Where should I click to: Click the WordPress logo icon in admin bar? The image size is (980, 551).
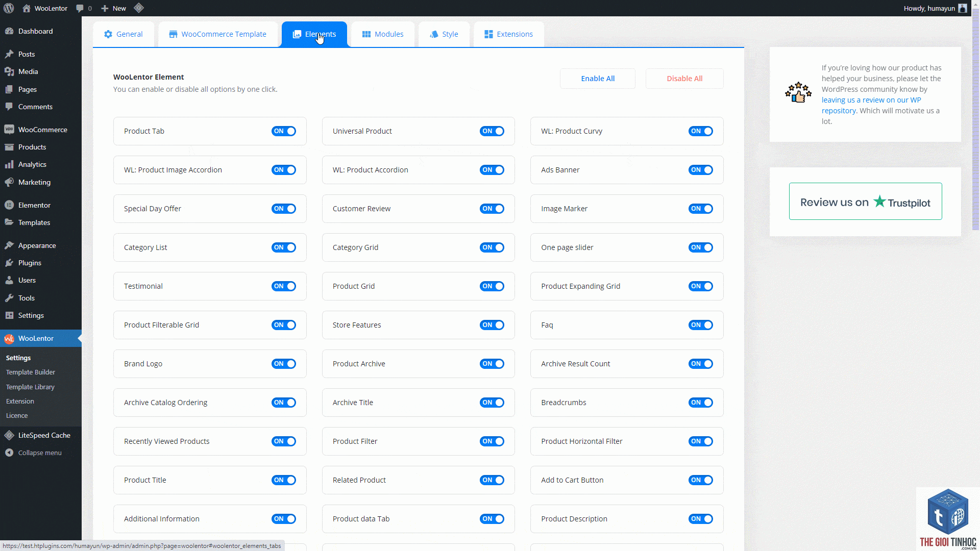coord(9,8)
